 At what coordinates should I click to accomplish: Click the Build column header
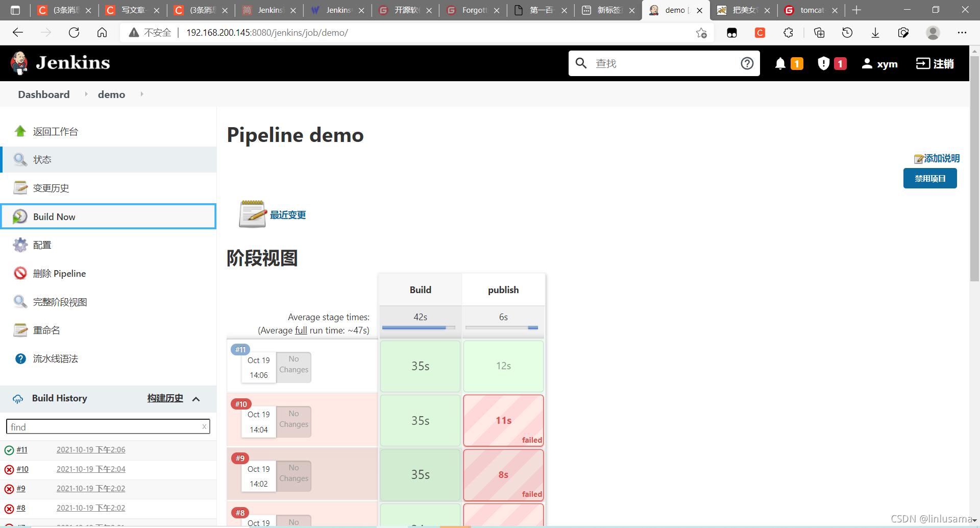(x=420, y=290)
